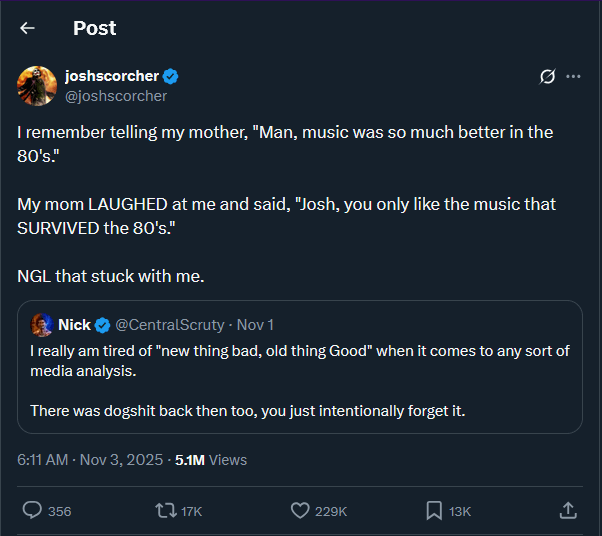Click Nick's verified badge icon
602x536 pixels.
(102, 325)
